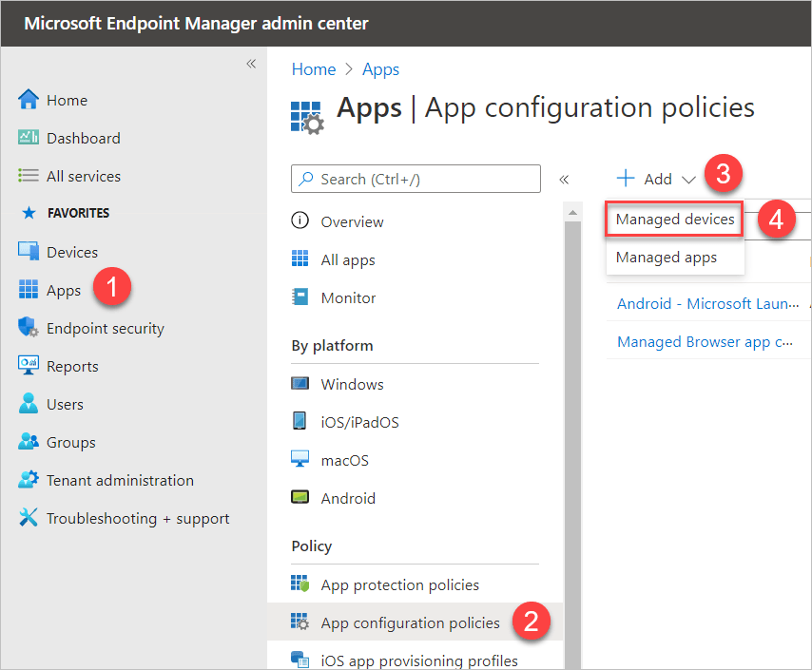
Task: Open Home in the sidebar
Action: pos(67,101)
